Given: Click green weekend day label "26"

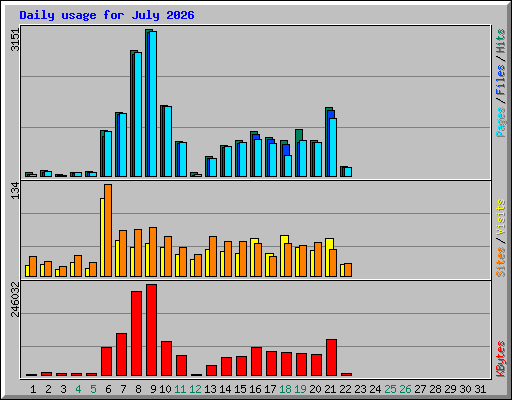Looking at the screenshot, I should (405, 389).
